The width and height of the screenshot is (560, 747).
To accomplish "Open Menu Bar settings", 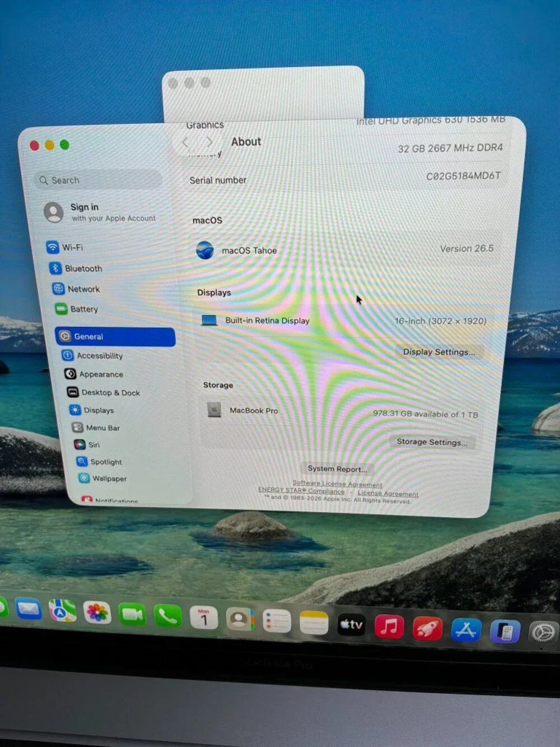I will [x=96, y=428].
